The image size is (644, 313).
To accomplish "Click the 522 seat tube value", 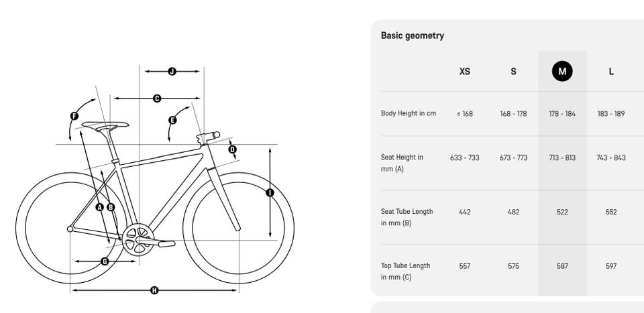I will (x=562, y=212).
